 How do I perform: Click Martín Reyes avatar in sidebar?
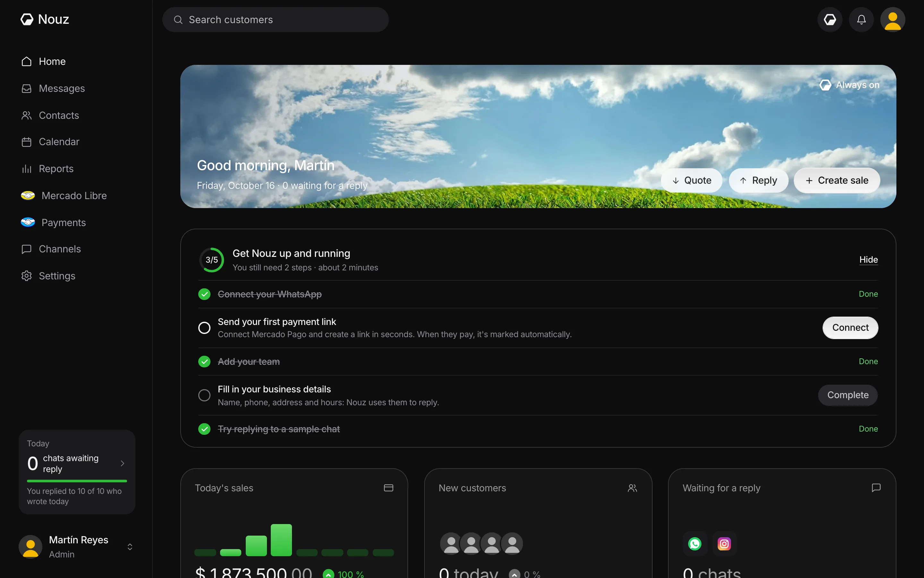[x=30, y=547]
